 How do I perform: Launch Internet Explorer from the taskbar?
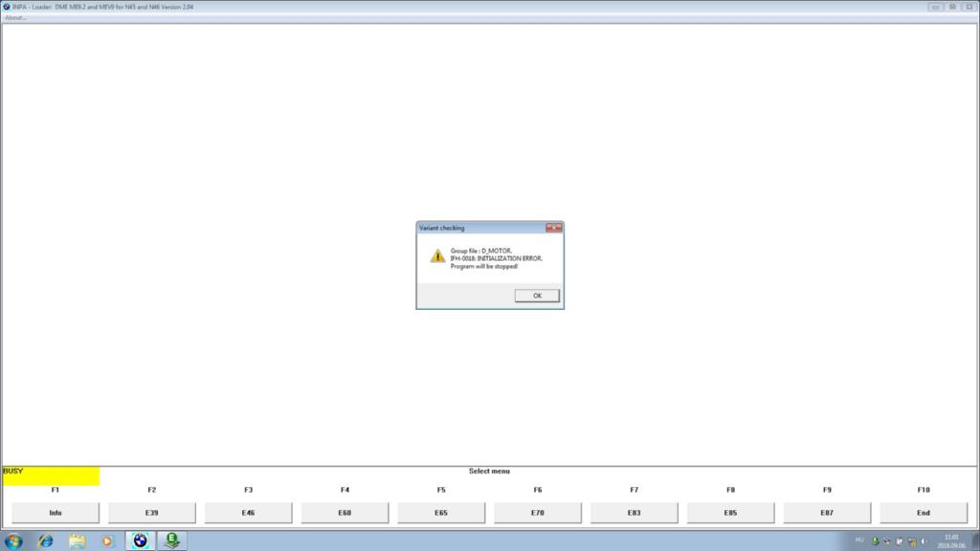[x=46, y=541]
